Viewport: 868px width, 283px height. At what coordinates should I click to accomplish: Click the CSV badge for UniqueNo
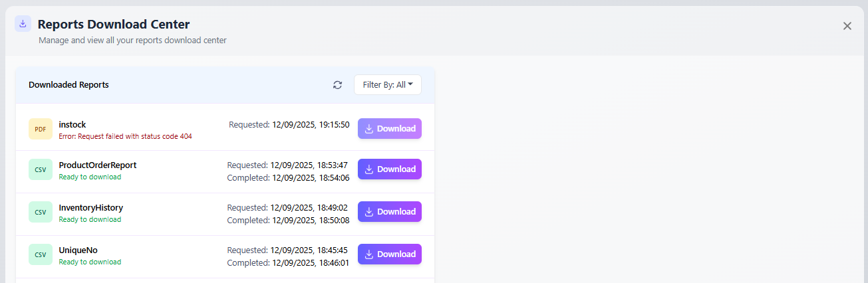41,254
